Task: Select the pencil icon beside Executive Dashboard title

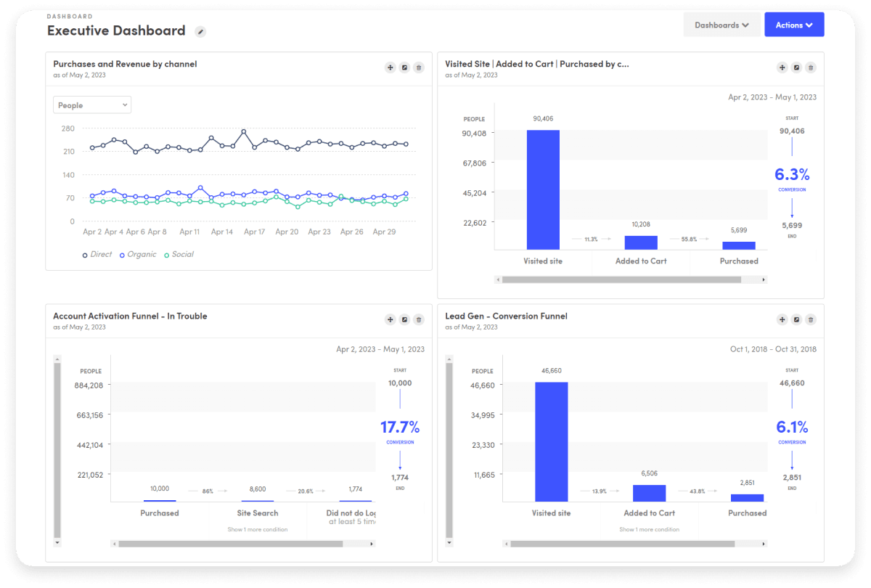Action: [200, 31]
